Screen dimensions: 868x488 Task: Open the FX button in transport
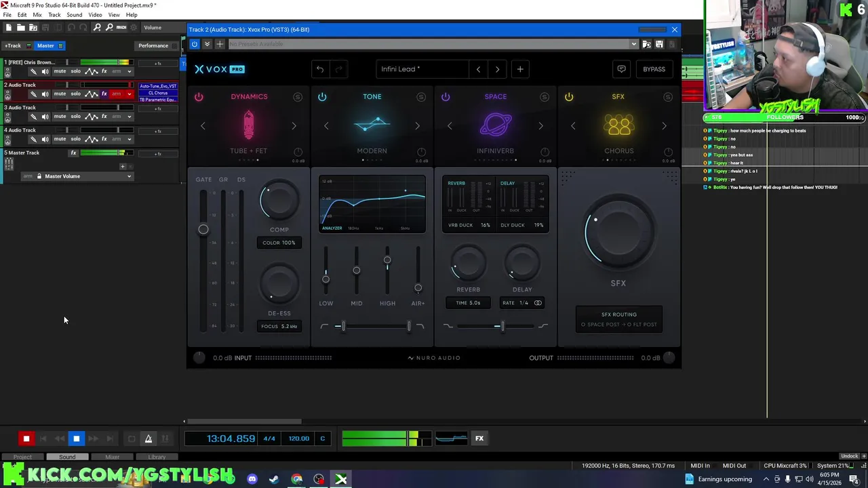(479, 439)
